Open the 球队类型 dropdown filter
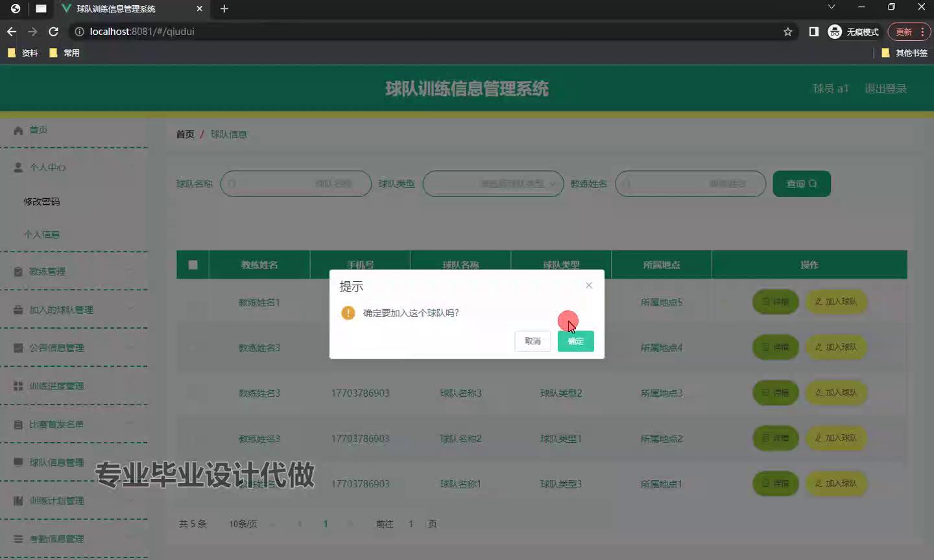 [x=493, y=184]
